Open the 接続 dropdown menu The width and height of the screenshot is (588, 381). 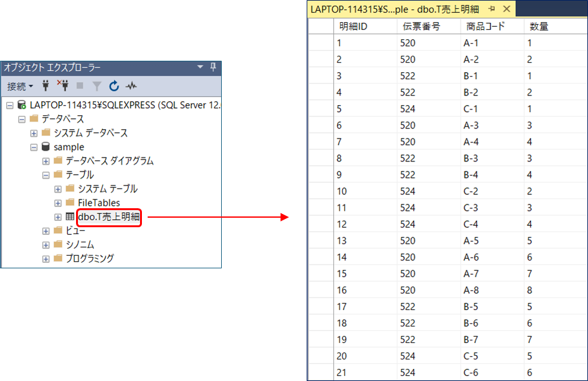[x=20, y=87]
